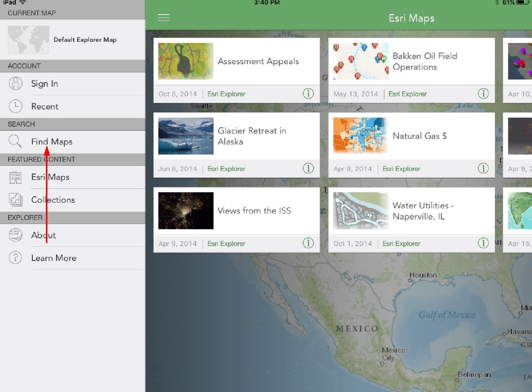Open info for Water Utilities Naperville

[x=483, y=243]
